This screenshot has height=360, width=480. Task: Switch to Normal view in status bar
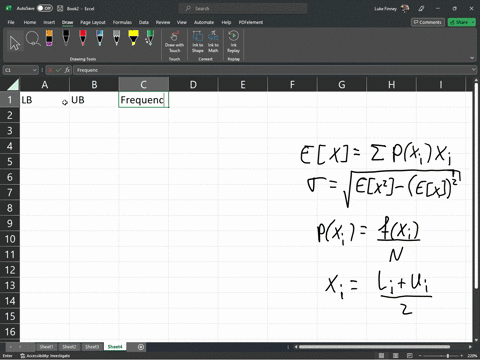[381, 356]
